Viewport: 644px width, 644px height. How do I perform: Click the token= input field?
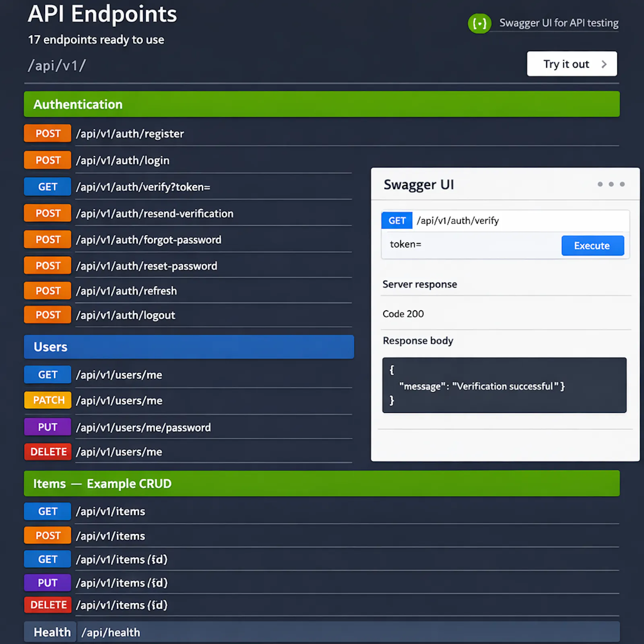click(x=471, y=245)
